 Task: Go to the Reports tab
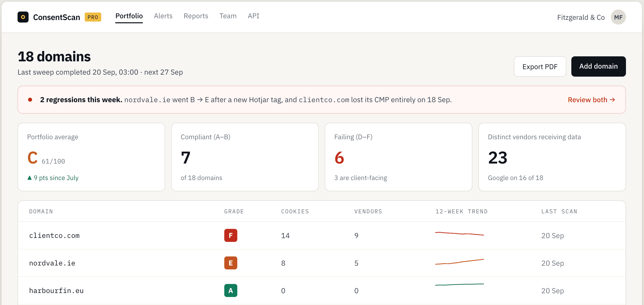pyautogui.click(x=196, y=16)
